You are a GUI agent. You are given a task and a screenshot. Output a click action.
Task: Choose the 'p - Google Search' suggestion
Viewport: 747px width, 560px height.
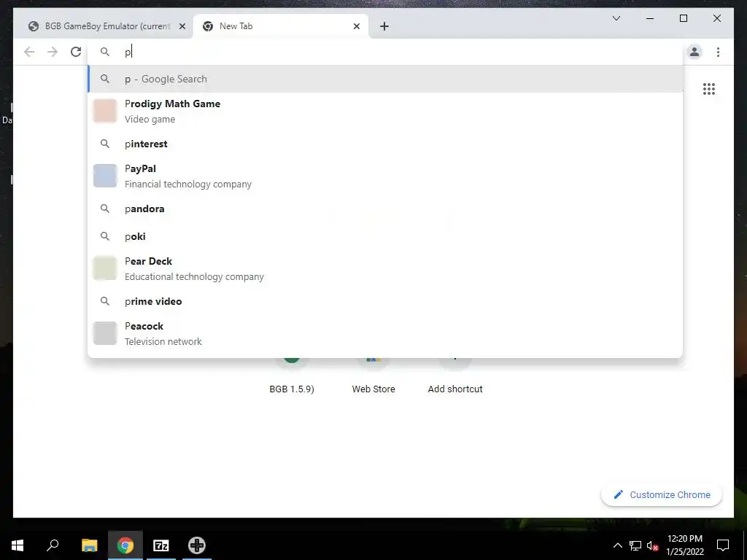click(385, 79)
